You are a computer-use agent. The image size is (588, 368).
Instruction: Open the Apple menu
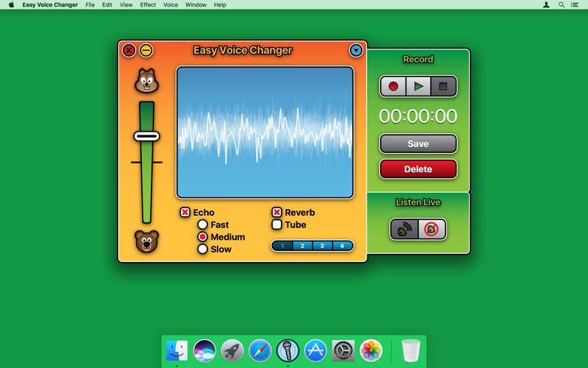pos(11,4)
